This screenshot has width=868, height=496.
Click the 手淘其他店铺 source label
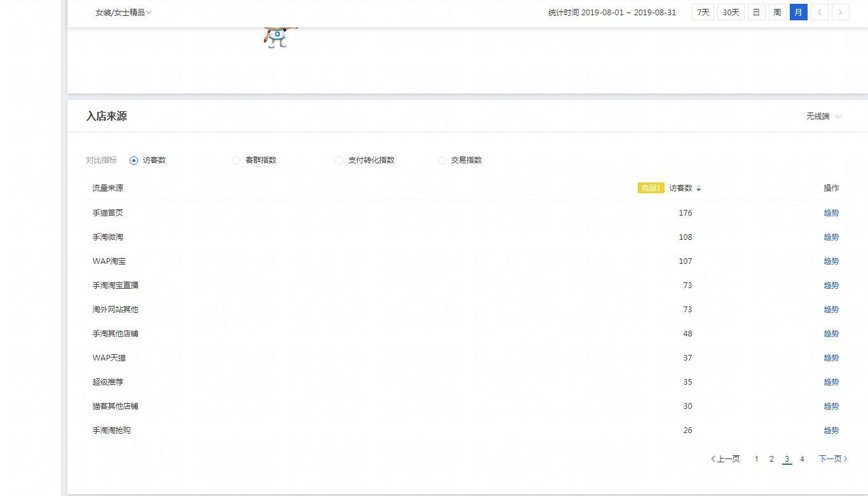[x=115, y=334]
